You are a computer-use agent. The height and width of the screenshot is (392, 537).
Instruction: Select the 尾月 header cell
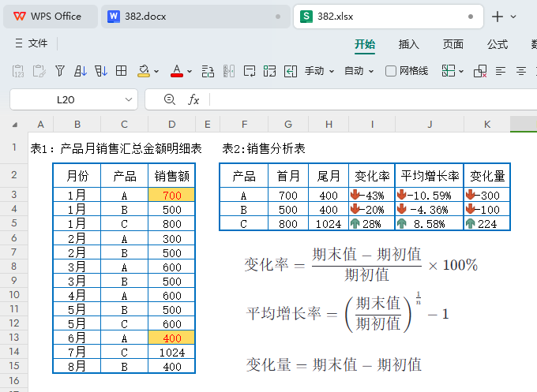(329, 176)
